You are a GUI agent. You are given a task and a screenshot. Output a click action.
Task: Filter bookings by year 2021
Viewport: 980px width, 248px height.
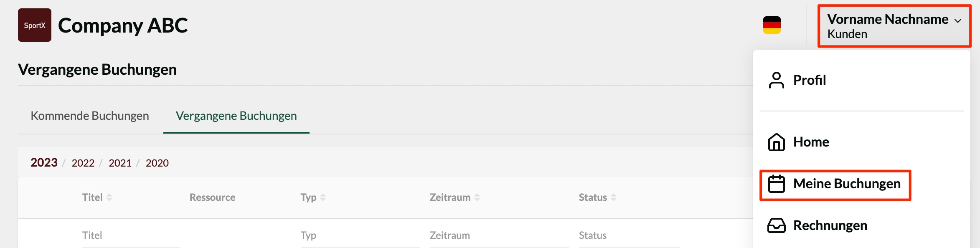[120, 163]
